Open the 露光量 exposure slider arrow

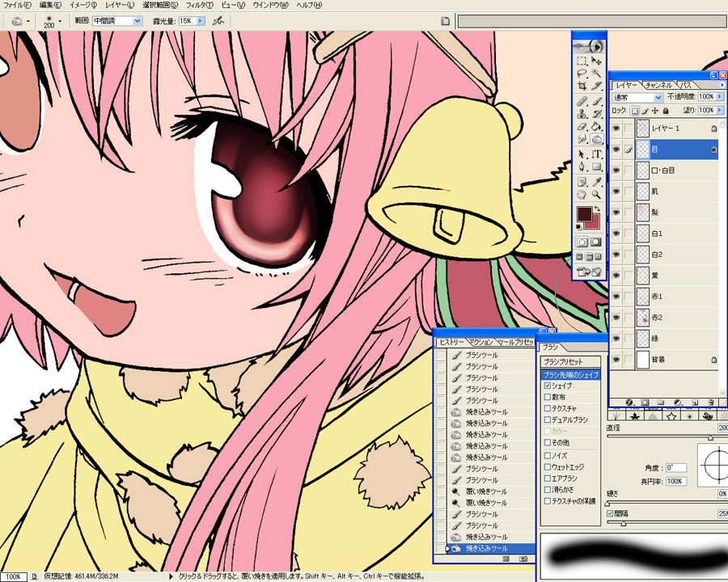click(201, 21)
